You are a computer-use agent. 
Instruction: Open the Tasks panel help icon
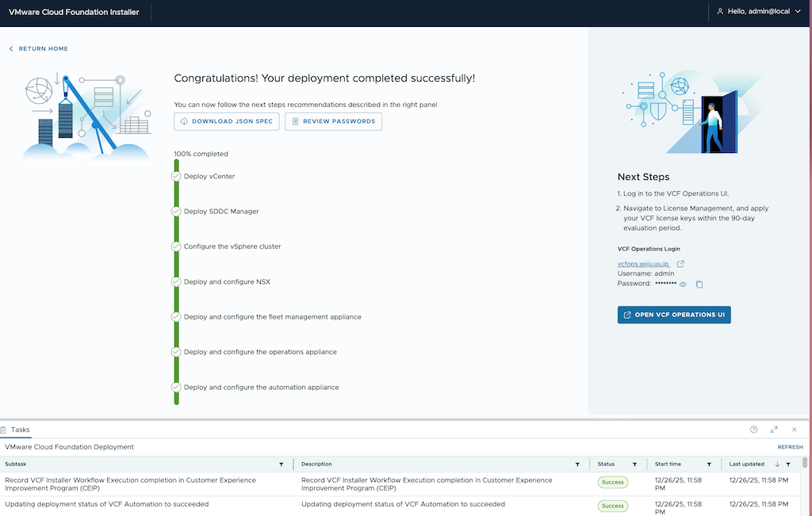pyautogui.click(x=753, y=430)
